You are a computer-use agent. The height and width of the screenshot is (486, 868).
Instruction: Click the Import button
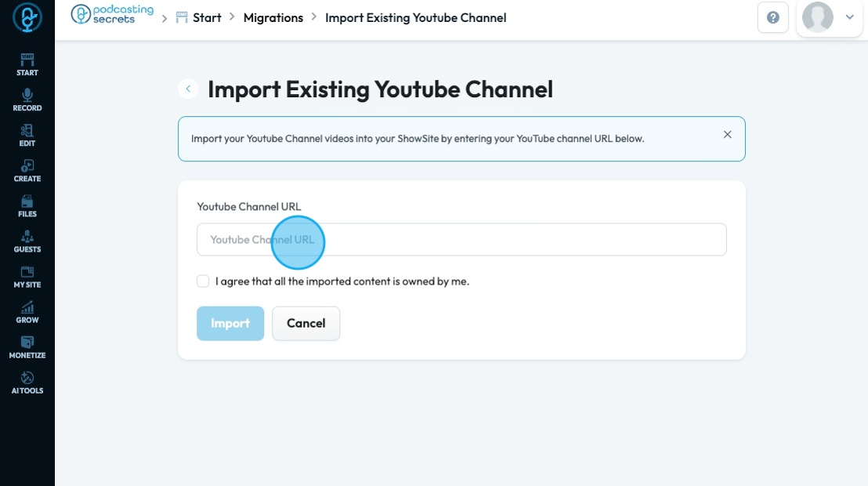pyautogui.click(x=230, y=323)
